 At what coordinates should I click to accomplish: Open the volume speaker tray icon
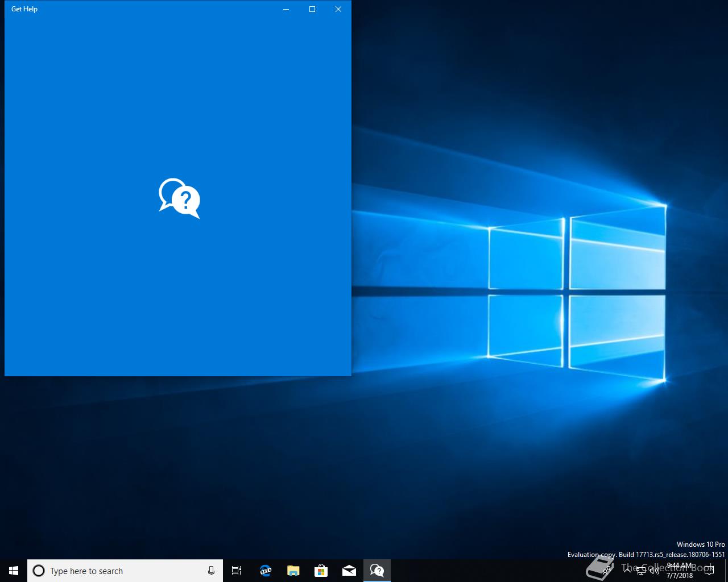pyautogui.click(x=654, y=571)
